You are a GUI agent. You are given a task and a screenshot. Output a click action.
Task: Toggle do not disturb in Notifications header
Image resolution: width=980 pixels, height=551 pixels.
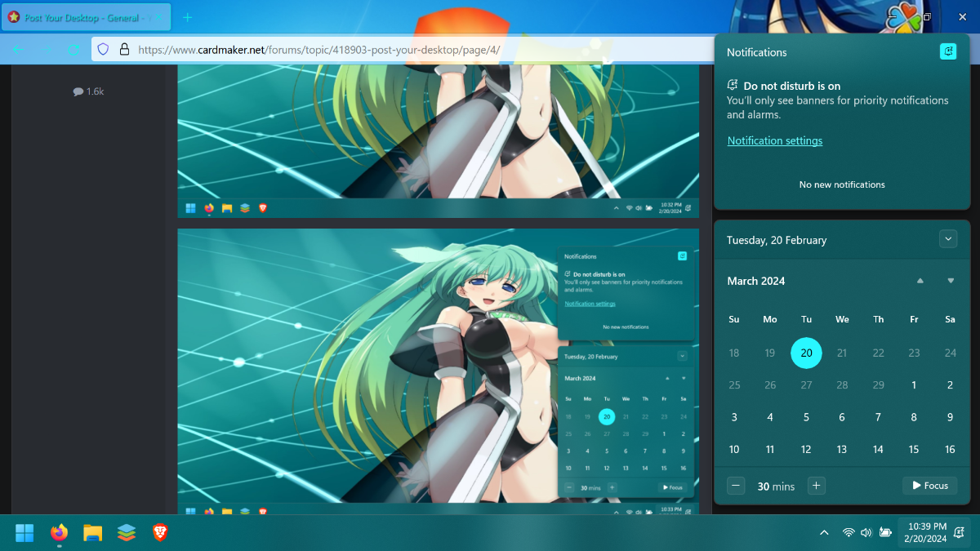pos(948,51)
